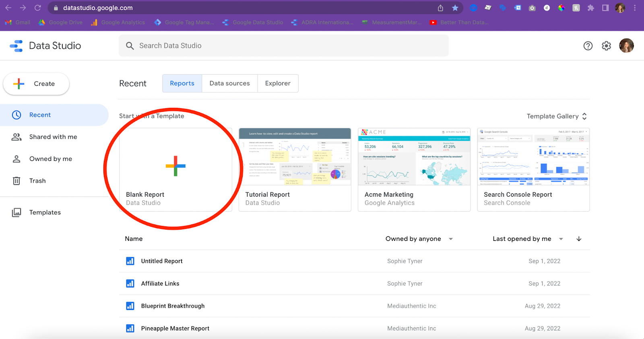Click the bookmark star icon
This screenshot has width=644, height=339.
455,8
